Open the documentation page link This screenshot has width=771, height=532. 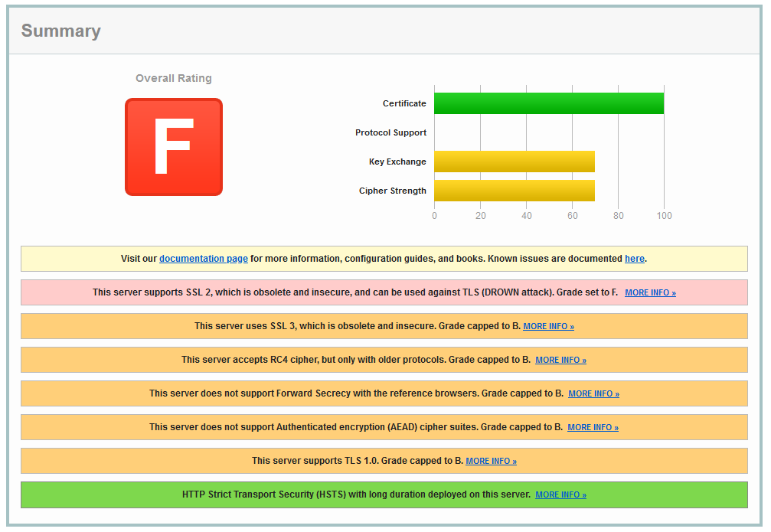click(x=203, y=259)
